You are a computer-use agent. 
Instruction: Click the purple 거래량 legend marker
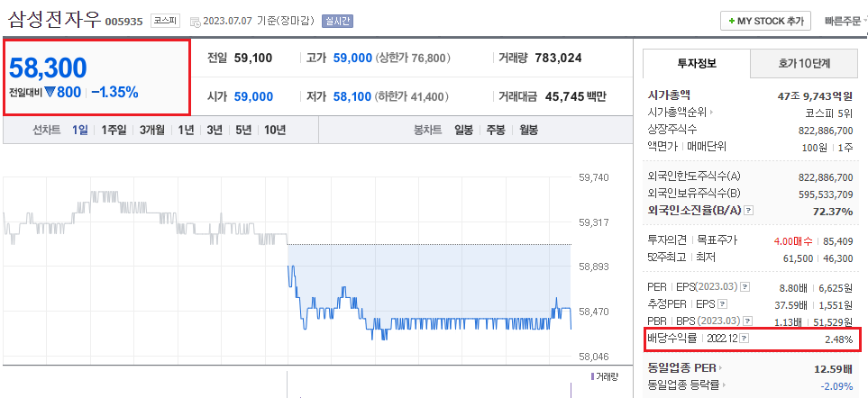coord(593,377)
